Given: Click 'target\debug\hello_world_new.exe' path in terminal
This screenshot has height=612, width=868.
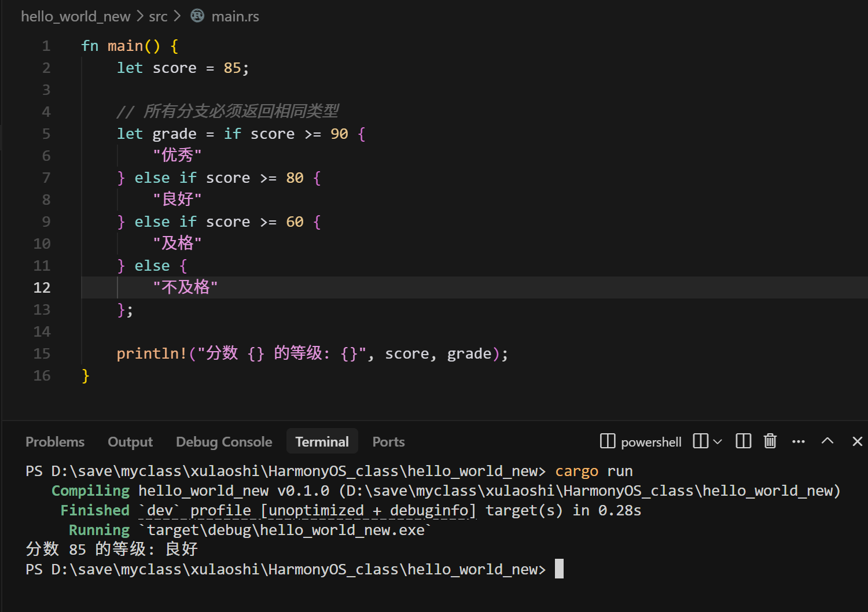Looking at the screenshot, I should pos(286,530).
